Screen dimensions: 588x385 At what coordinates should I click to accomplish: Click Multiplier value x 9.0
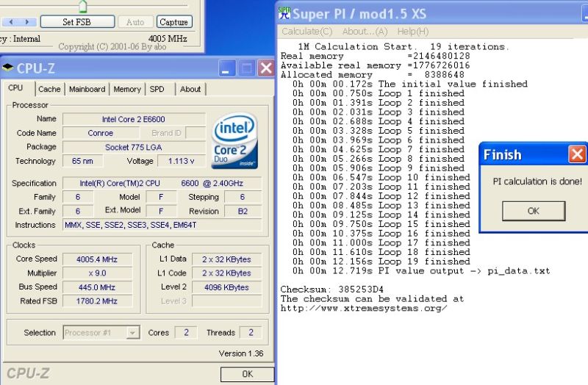point(97,273)
